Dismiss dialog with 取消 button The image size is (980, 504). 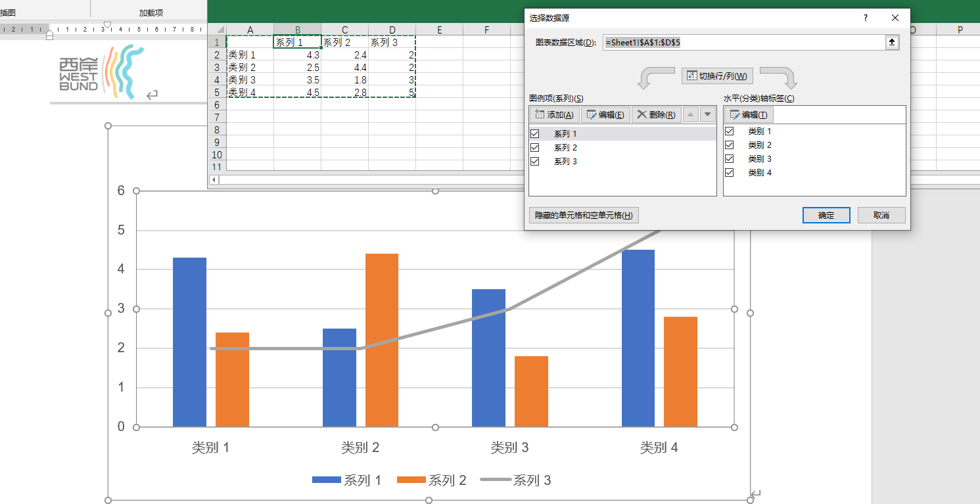(881, 216)
